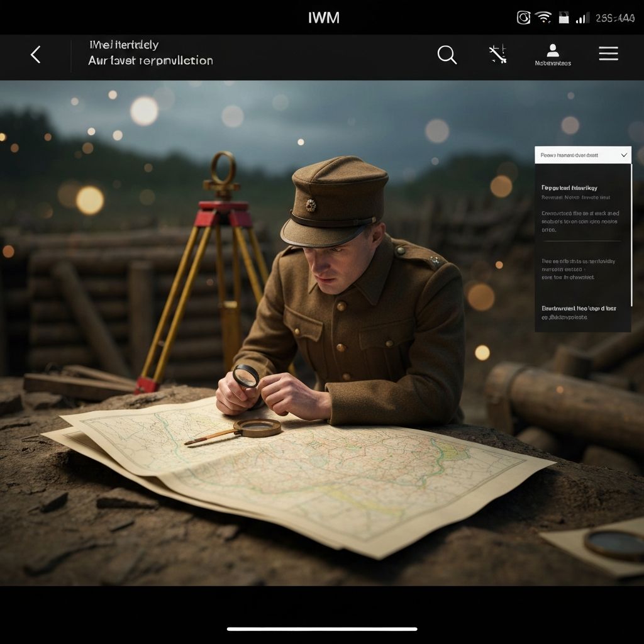Open the user profile icon
644x644 pixels.
[553, 52]
